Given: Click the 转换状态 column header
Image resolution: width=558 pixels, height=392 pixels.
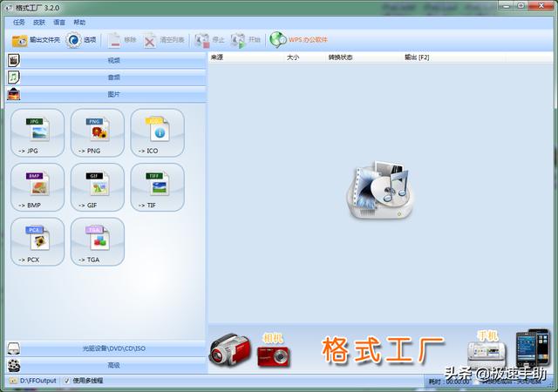Looking at the screenshot, I should 364,57.
